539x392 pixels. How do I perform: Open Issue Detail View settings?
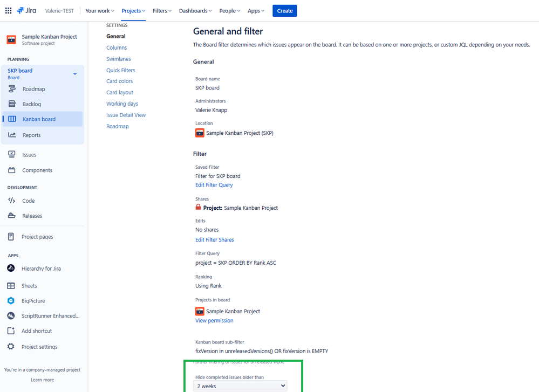click(x=126, y=115)
